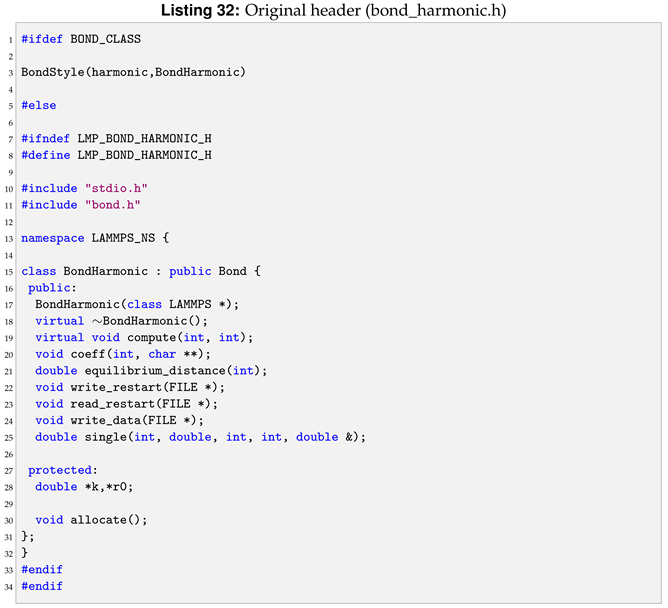The width and height of the screenshot is (668, 608).
Task: Click the 'BondHarmonic(class LAMMPS *);' constructor line
Action: (137, 304)
